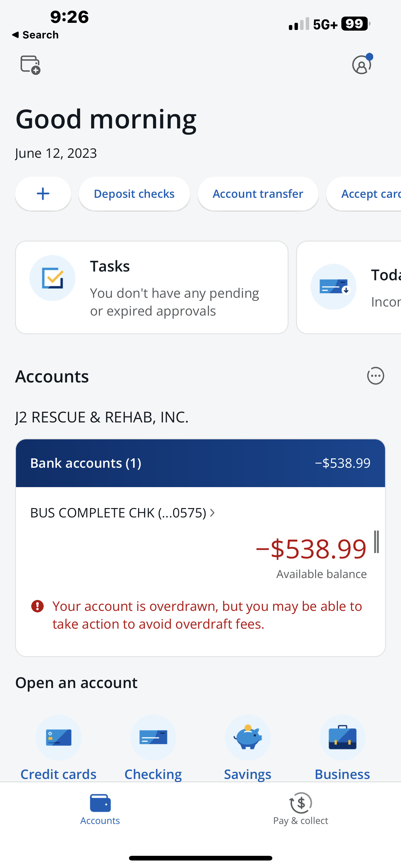The image size is (401, 868).
Task: Tap the Today's deposits card icon
Action: tap(333, 287)
